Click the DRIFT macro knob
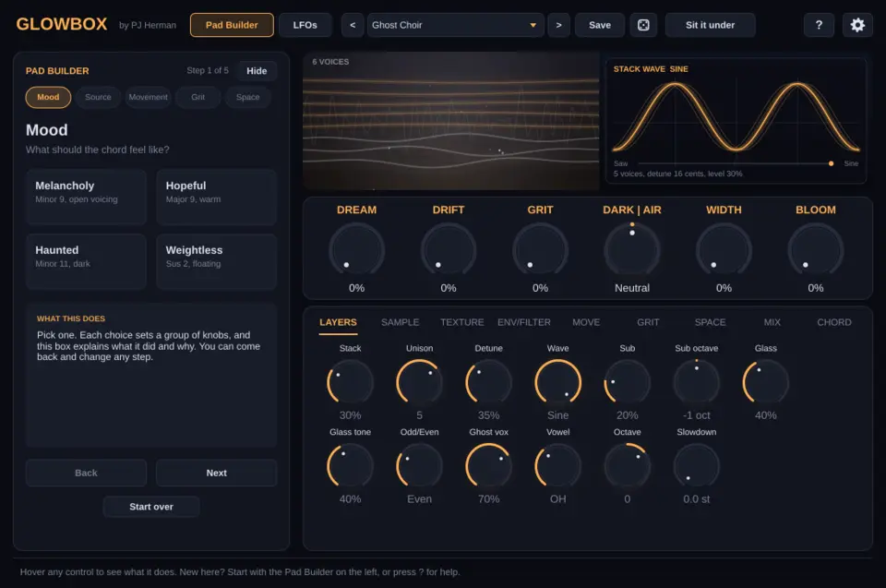886x588 pixels. coord(449,250)
